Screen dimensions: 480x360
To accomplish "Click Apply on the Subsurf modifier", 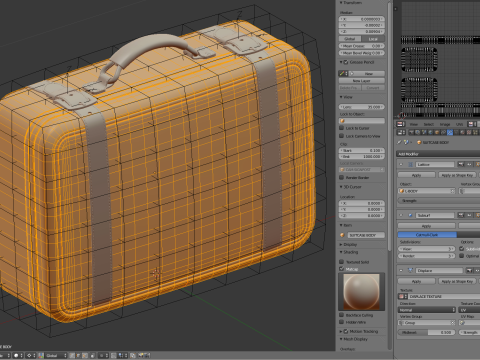I will click(x=427, y=226).
